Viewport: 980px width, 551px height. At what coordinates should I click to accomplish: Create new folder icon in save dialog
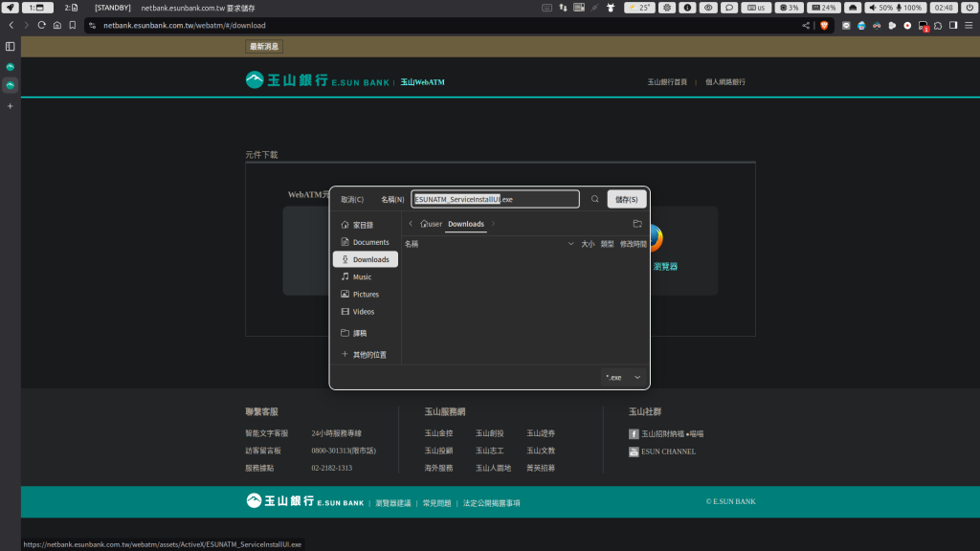(x=637, y=224)
